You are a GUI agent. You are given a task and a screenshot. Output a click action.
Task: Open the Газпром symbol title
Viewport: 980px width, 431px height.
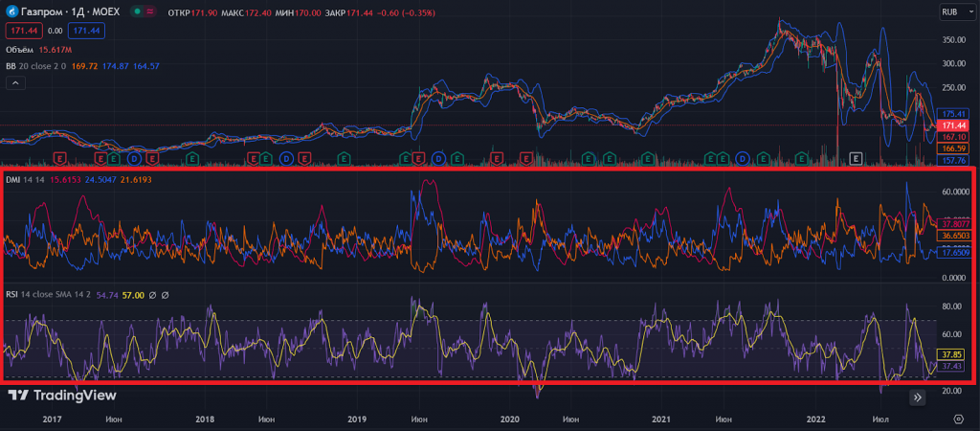(x=42, y=12)
